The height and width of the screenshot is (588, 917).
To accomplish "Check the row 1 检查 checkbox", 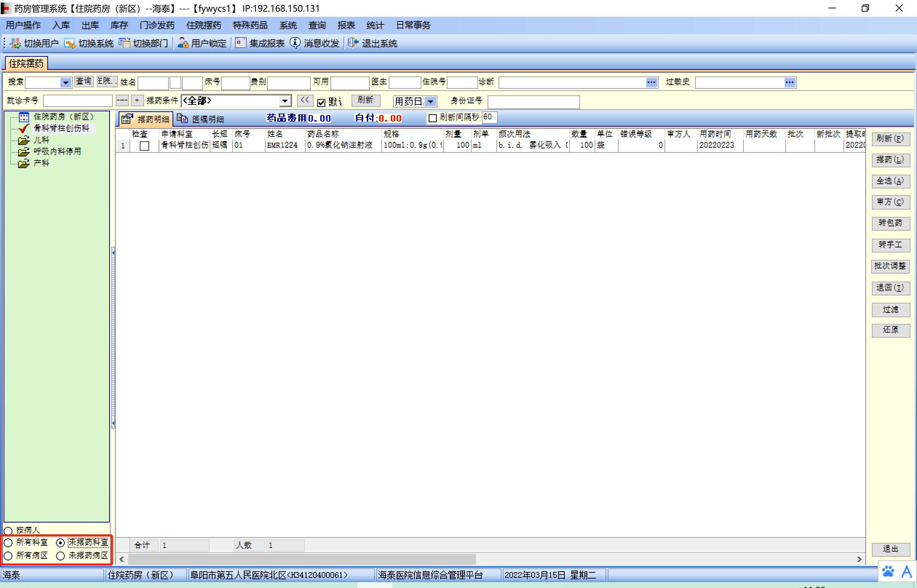I will pyautogui.click(x=144, y=146).
